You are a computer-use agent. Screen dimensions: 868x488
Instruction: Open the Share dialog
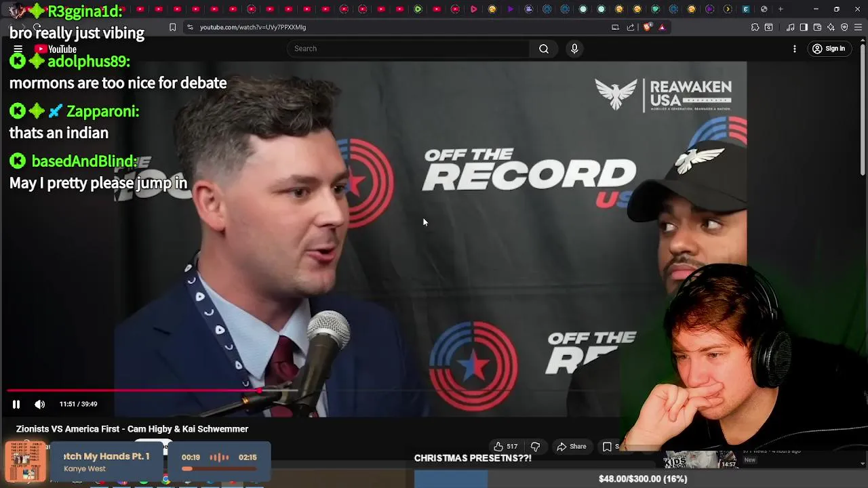coord(572,447)
